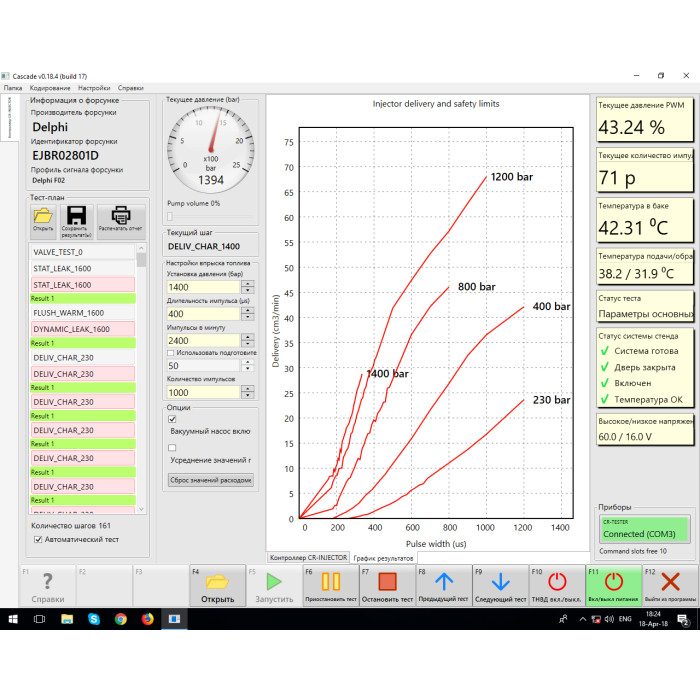Disable the Вакуумный насос checkbox
The image size is (700, 700).
click(x=173, y=420)
